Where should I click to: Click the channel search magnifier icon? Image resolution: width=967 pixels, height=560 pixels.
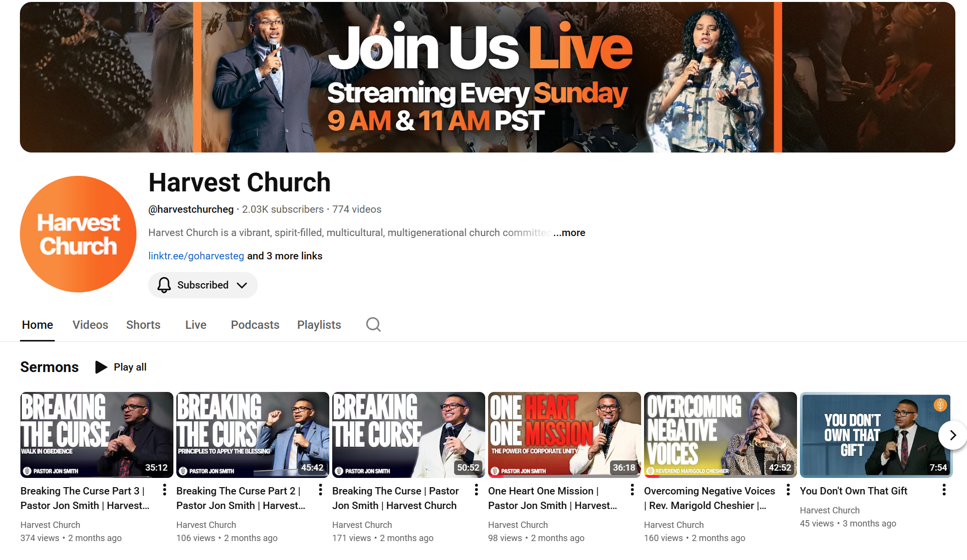pyautogui.click(x=373, y=324)
